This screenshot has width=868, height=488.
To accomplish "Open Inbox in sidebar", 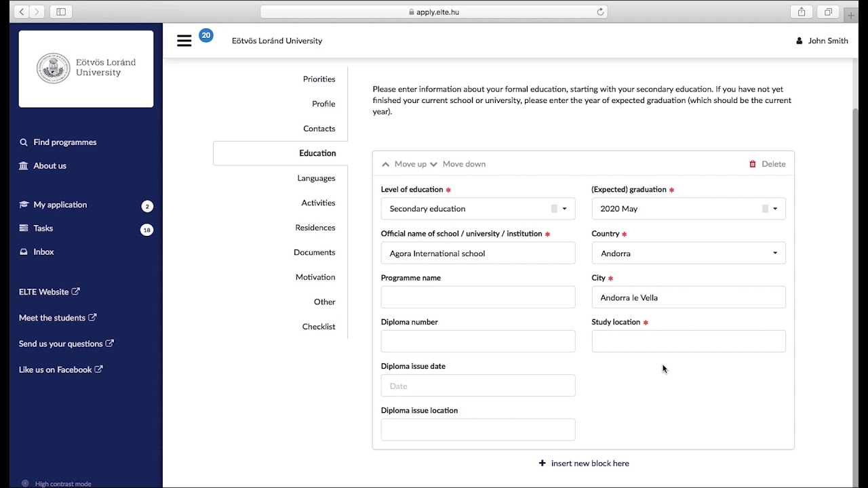I will (x=43, y=251).
